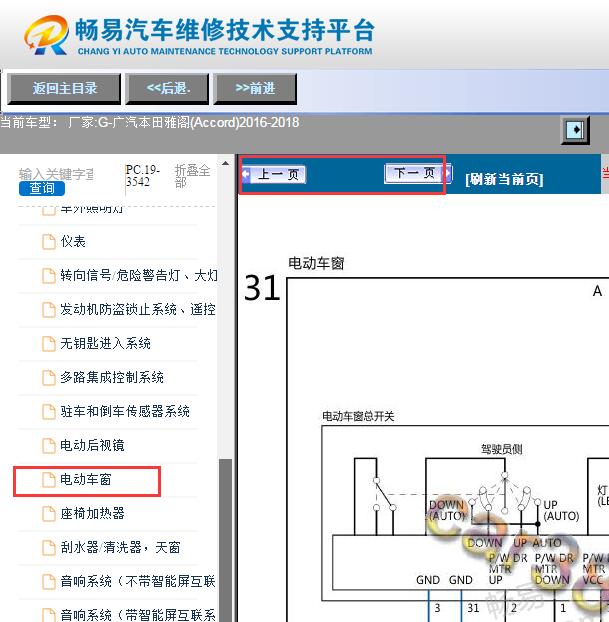The height and width of the screenshot is (622, 609).
Task: Open 多路集成控制系统 tree item
Action: [112, 377]
